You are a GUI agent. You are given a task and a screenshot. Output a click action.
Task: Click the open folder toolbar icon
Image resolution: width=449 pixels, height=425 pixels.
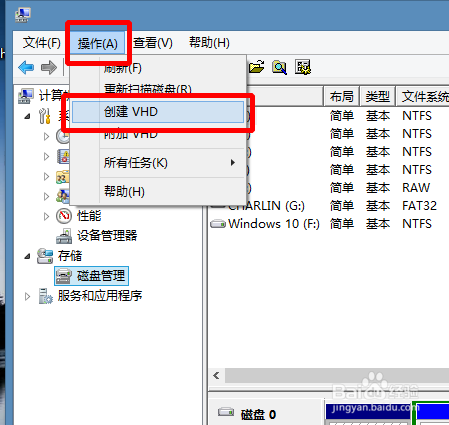pos(257,67)
